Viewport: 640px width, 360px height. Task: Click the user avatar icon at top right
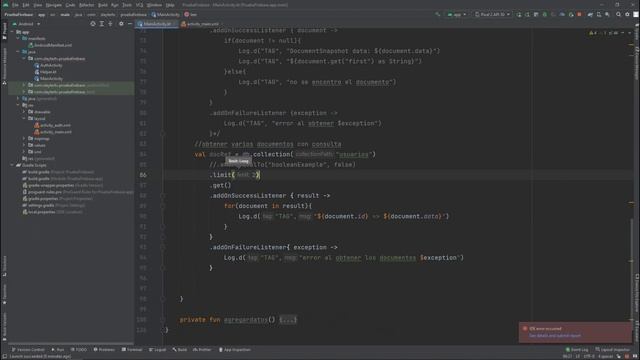click(x=636, y=14)
